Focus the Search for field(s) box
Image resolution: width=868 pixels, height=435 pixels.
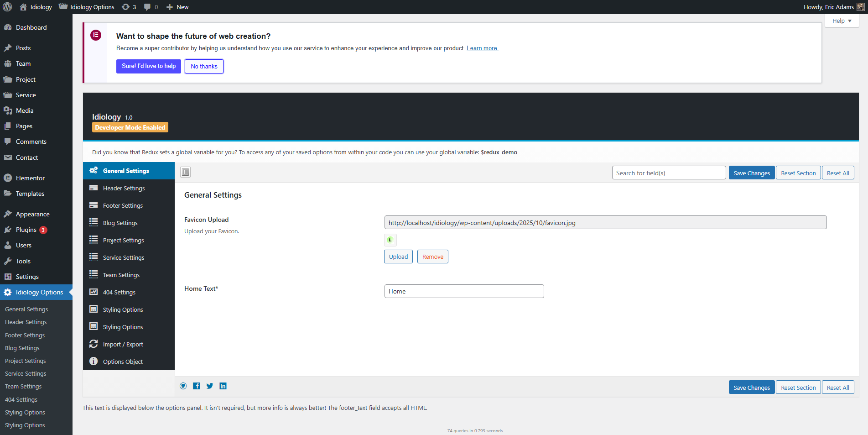(x=668, y=173)
